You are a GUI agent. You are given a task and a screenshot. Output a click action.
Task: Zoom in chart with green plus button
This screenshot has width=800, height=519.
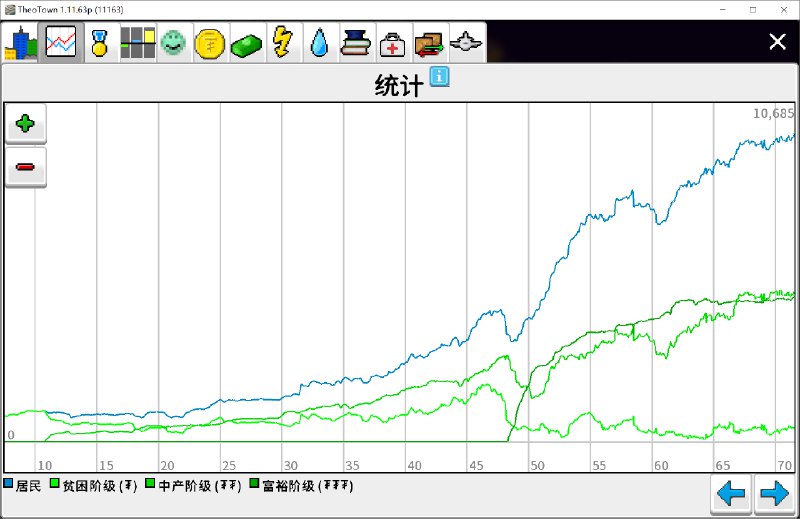(26, 125)
